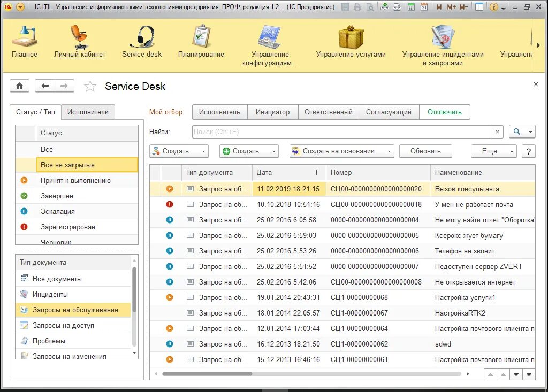Open Управление конфигурациями section
The width and height of the screenshot is (548, 392).
(270, 45)
